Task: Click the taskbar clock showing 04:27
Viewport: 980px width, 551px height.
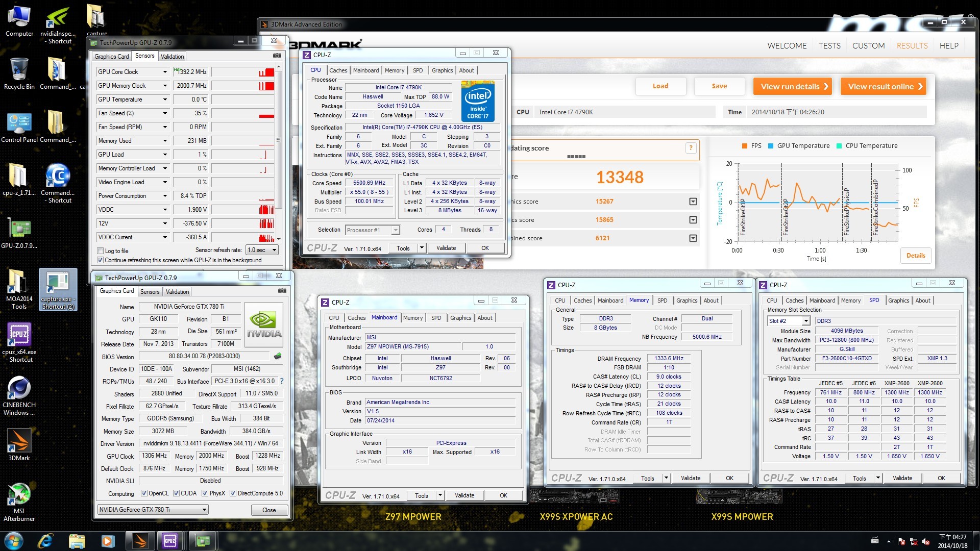Action: click(952, 541)
